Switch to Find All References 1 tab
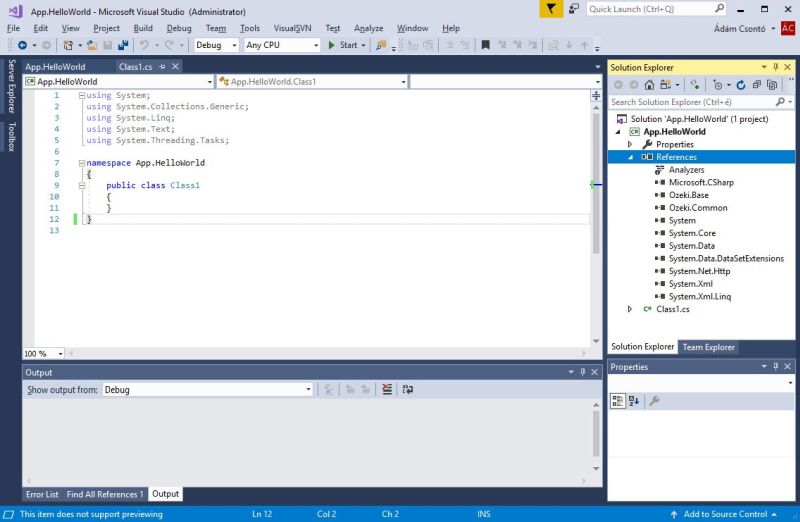 [x=105, y=494]
